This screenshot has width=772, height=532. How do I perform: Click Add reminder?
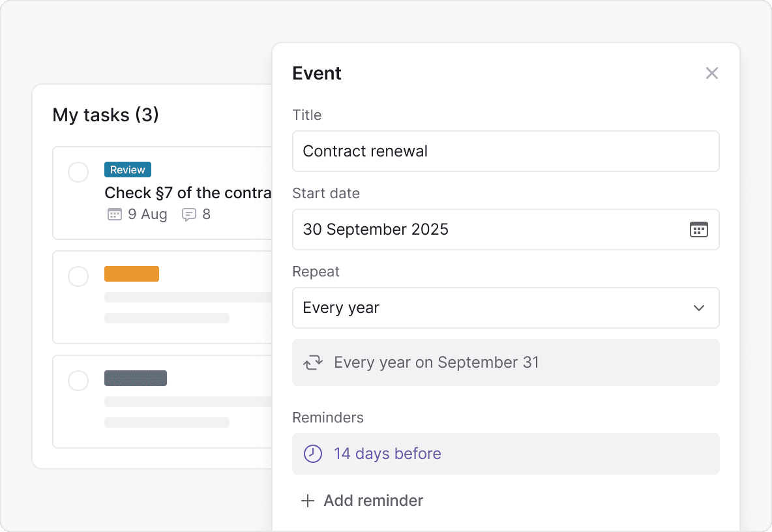373,501
